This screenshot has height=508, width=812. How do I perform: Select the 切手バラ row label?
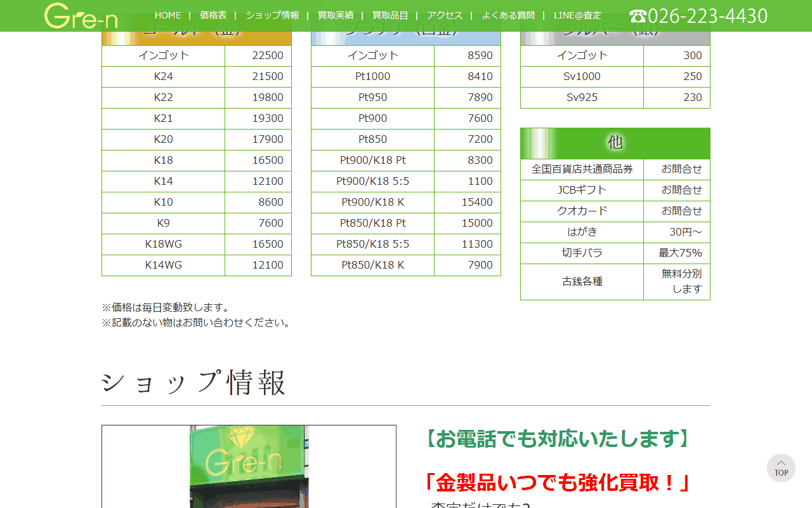tap(582, 253)
